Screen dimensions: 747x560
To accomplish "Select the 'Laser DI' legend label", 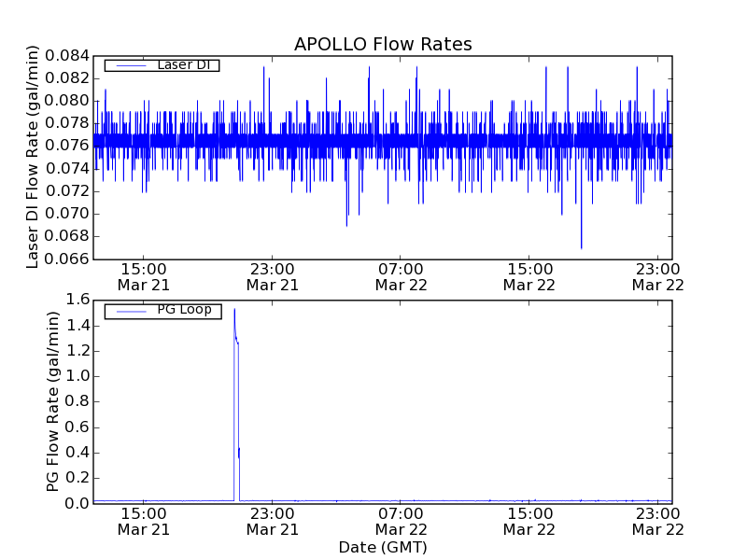I will pos(184,64).
